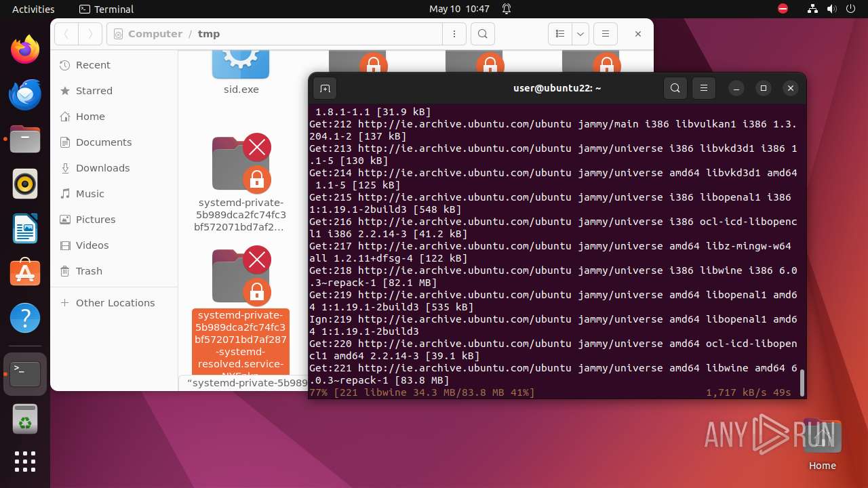Open Documents in the Files sidebar
The image size is (868, 488).
coord(114,142)
